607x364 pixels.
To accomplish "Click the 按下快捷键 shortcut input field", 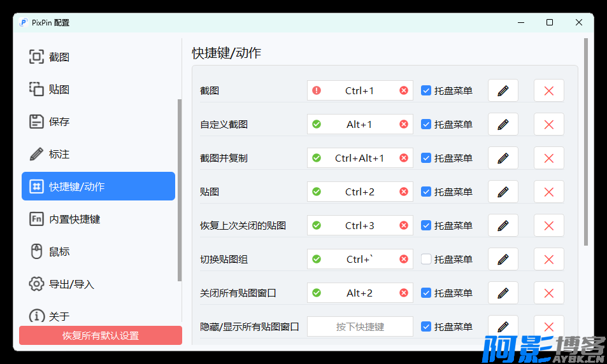I will point(360,327).
